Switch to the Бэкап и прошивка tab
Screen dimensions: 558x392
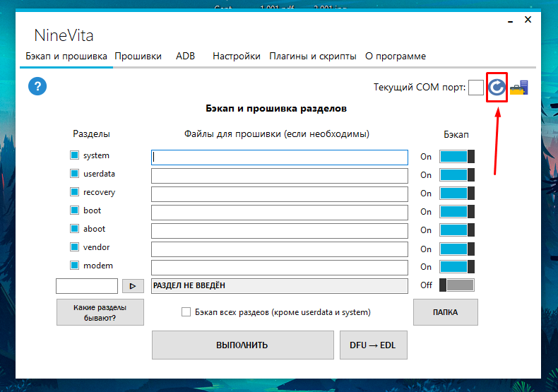point(66,57)
